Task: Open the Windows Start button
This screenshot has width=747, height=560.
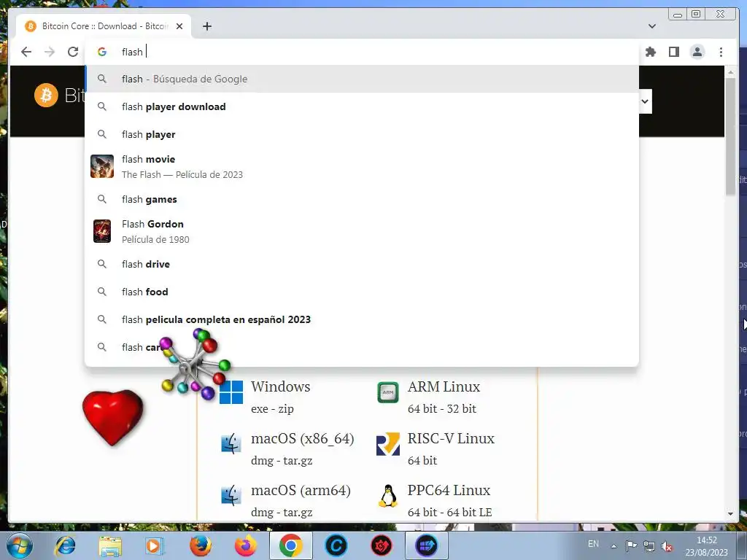Action: click(x=19, y=545)
